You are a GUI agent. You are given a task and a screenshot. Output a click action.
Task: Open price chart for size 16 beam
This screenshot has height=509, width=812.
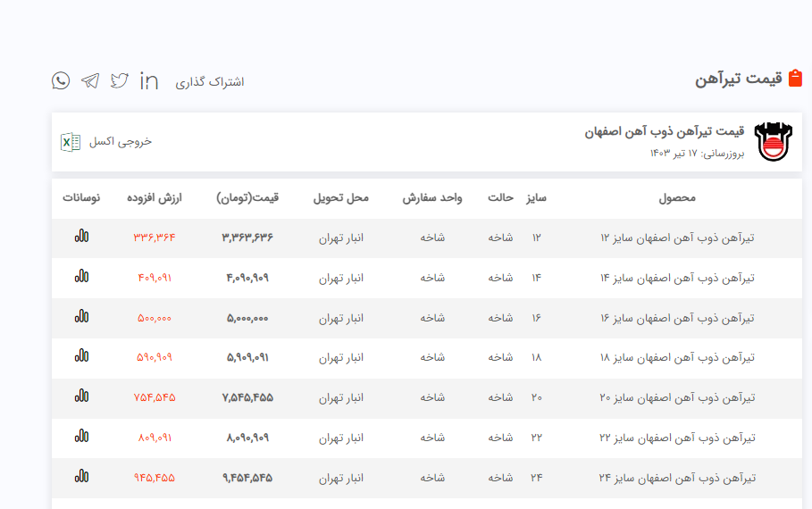pos(81,316)
